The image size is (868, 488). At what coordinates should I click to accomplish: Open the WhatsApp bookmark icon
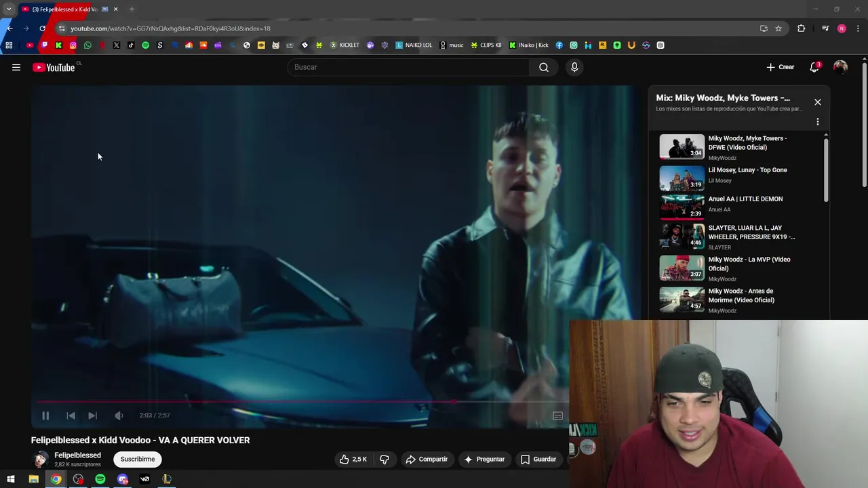pos(87,45)
